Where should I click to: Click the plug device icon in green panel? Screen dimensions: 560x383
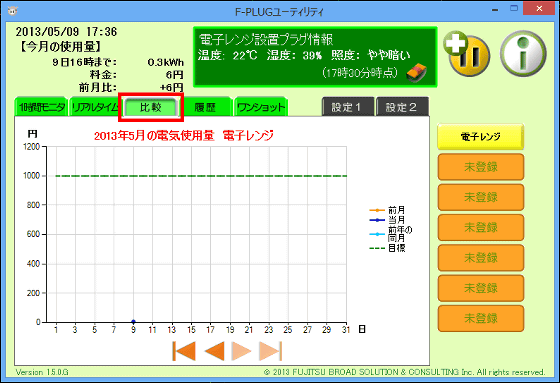click(417, 73)
